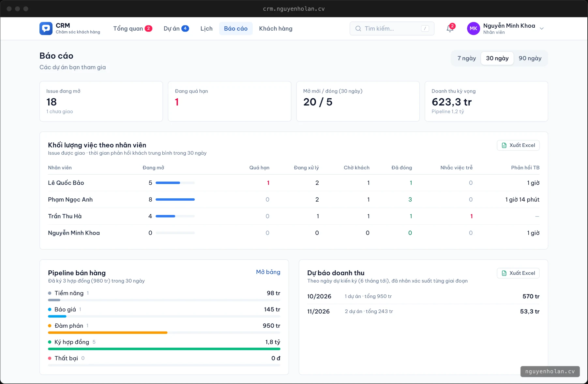Switch to the 7 ngày range
The width and height of the screenshot is (588, 384).
466,58
